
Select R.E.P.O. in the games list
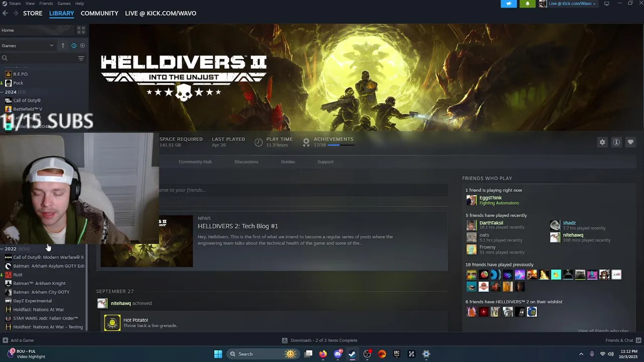coord(21,74)
